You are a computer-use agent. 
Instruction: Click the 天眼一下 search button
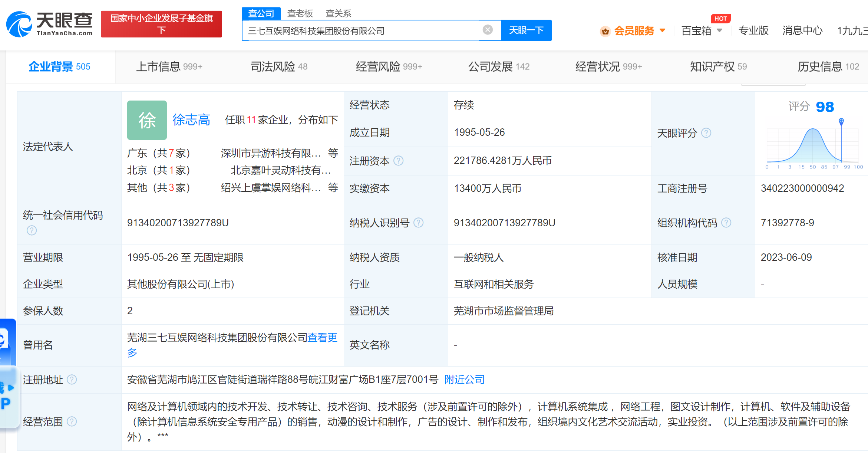coord(526,30)
